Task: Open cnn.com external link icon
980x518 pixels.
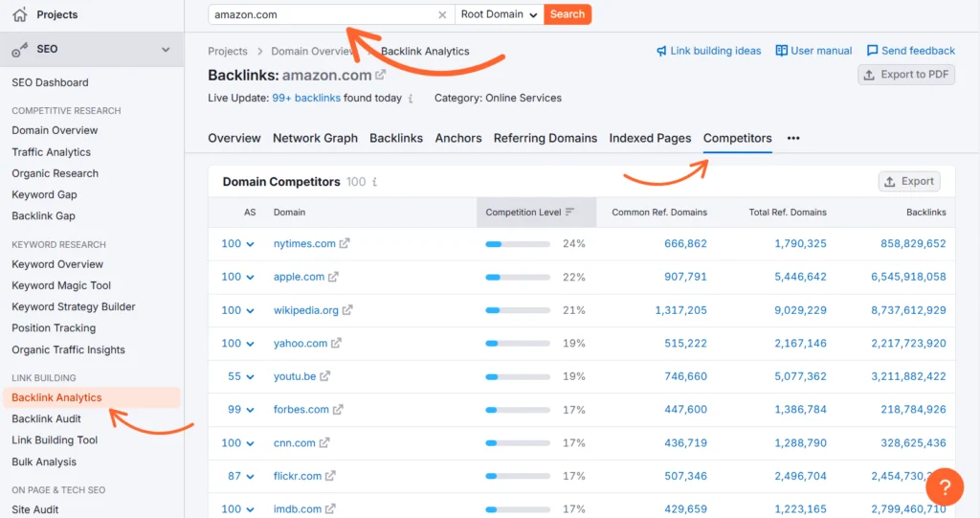Action: tap(324, 442)
